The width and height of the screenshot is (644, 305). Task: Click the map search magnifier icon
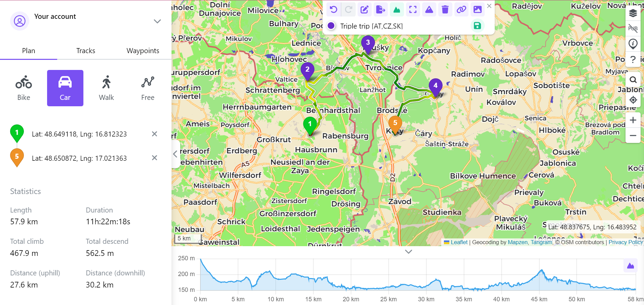(x=633, y=80)
